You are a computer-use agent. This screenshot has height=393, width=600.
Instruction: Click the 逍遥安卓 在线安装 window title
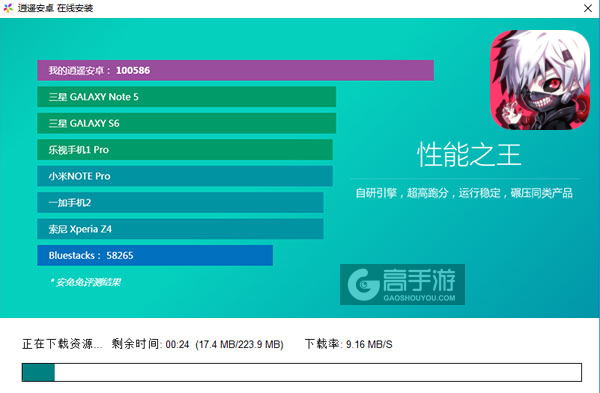point(55,8)
